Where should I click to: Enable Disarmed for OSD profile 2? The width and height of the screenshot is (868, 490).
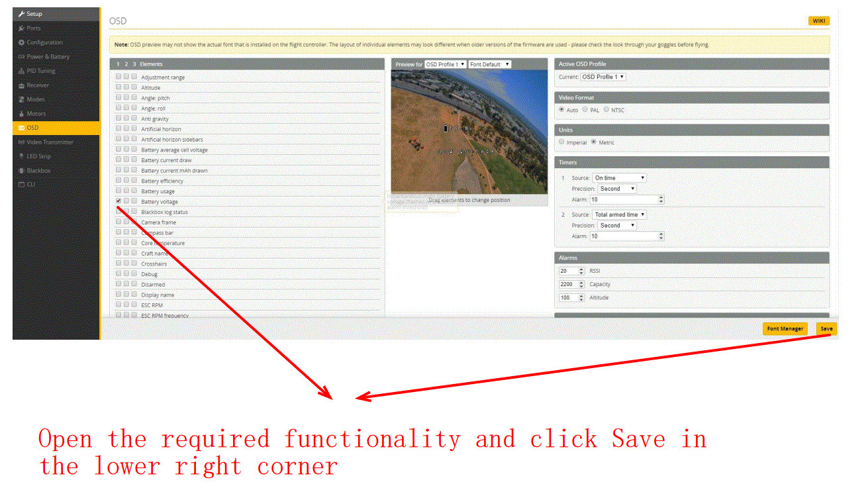(x=126, y=283)
